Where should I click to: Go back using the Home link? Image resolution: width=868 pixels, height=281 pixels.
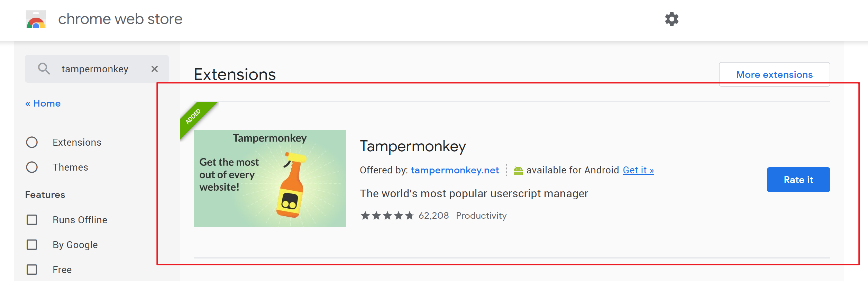[x=43, y=103]
